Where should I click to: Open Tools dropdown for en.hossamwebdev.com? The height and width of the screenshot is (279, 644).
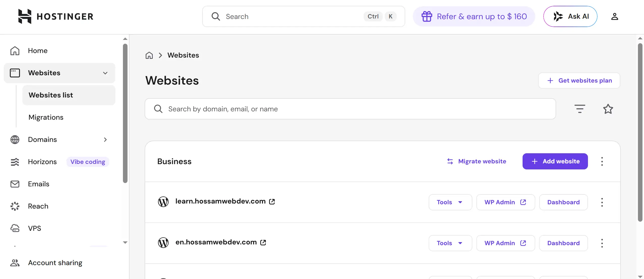coord(450,243)
